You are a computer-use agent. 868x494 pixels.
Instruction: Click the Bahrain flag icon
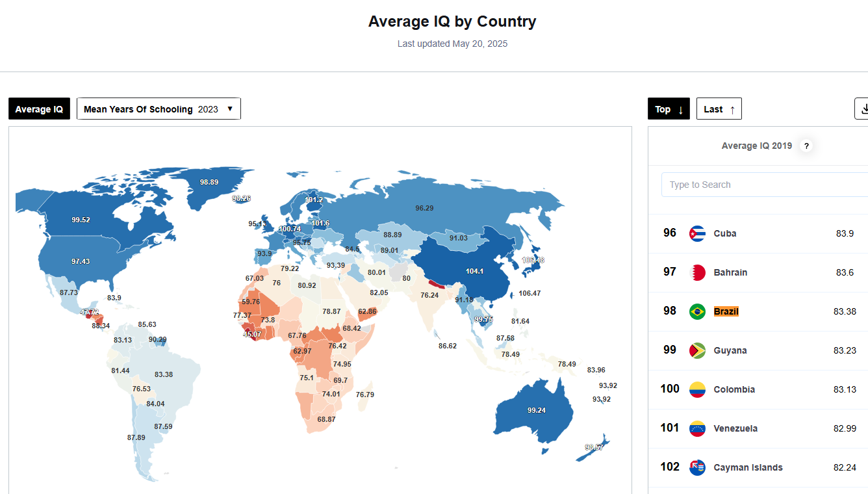point(697,272)
